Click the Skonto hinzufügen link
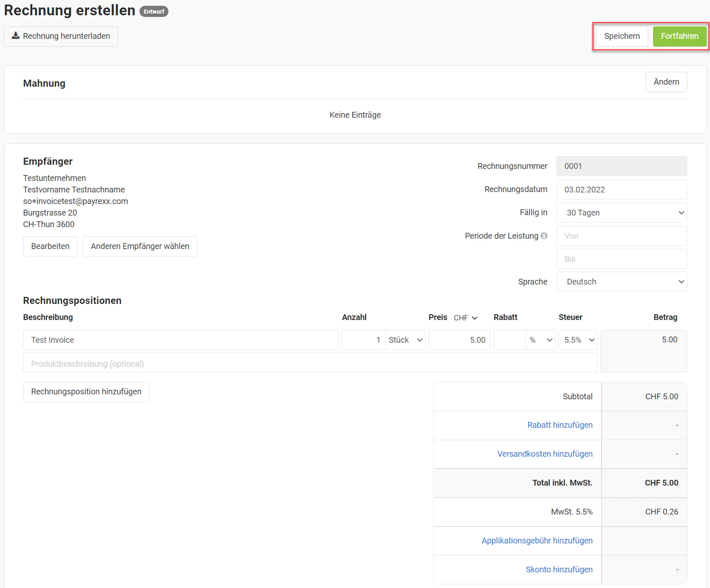Viewport: 710px width, 588px height. point(559,569)
